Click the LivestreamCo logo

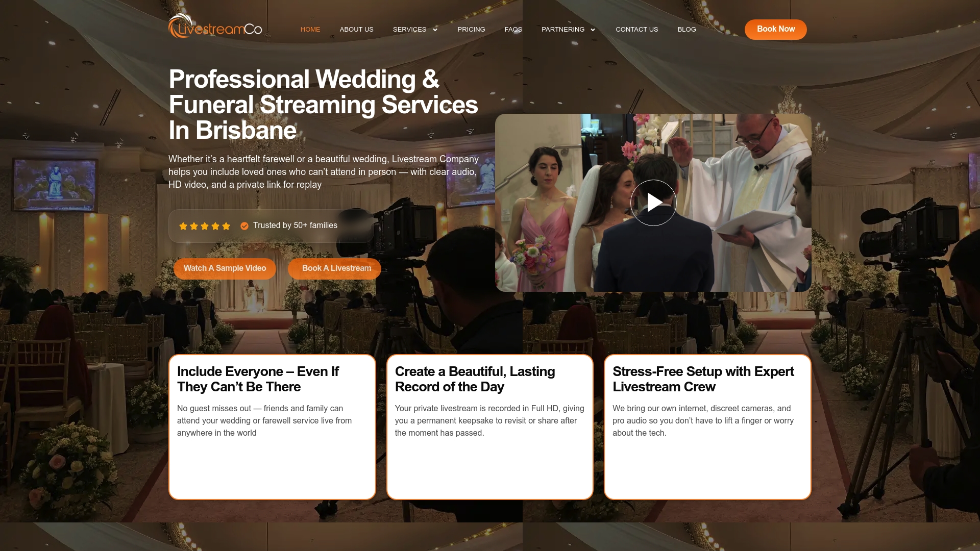pyautogui.click(x=215, y=27)
